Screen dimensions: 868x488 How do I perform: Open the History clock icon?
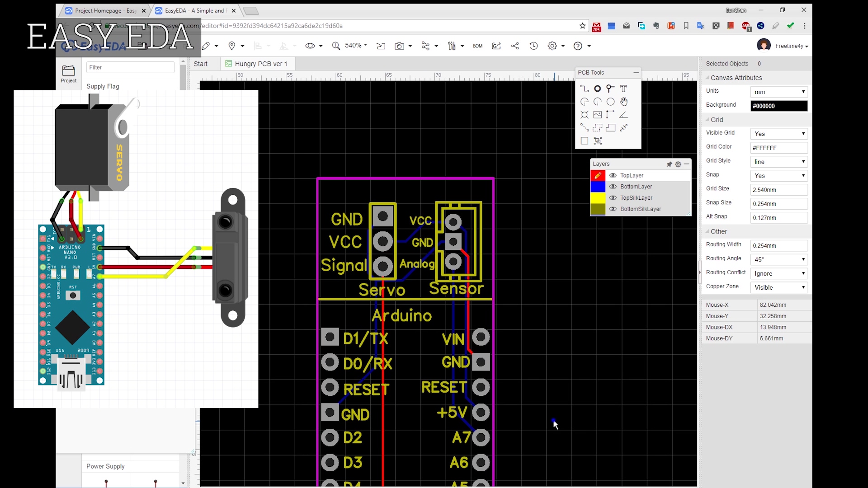click(x=533, y=46)
